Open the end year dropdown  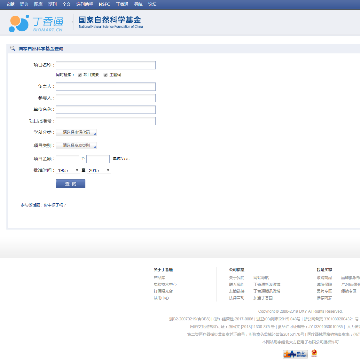click(x=99, y=170)
